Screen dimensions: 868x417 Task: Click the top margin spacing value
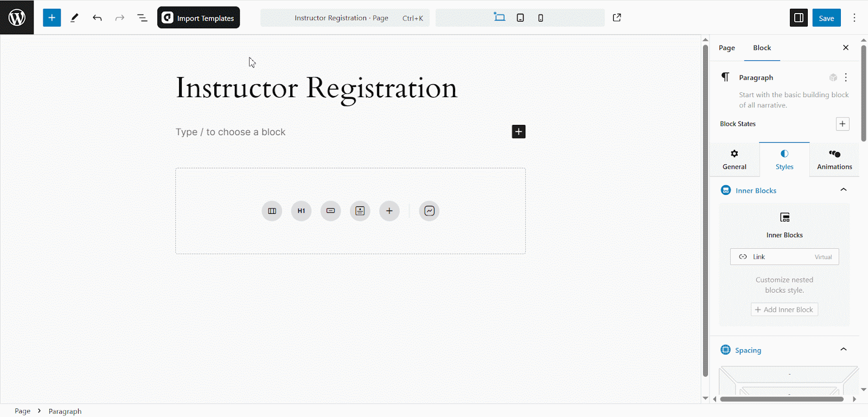(x=789, y=374)
